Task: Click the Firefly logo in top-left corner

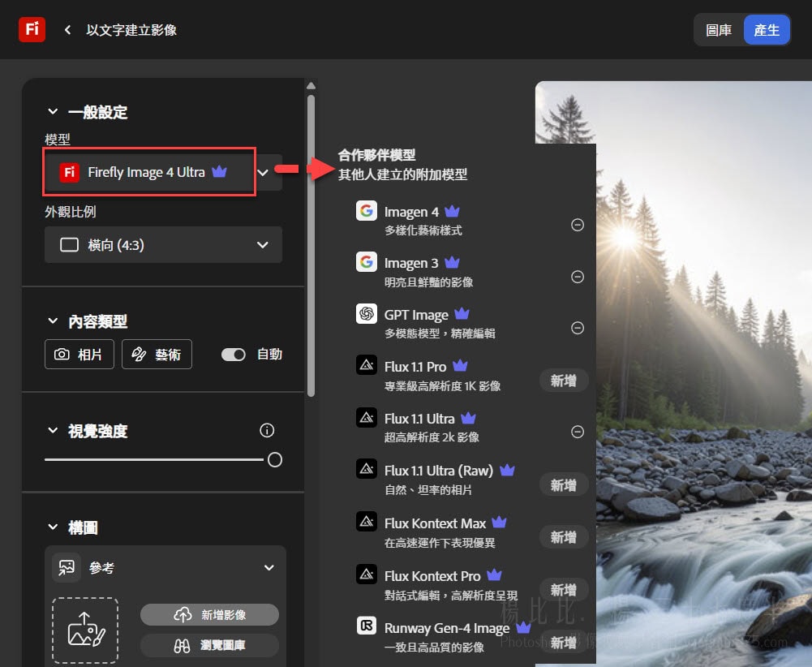Action: (31, 29)
